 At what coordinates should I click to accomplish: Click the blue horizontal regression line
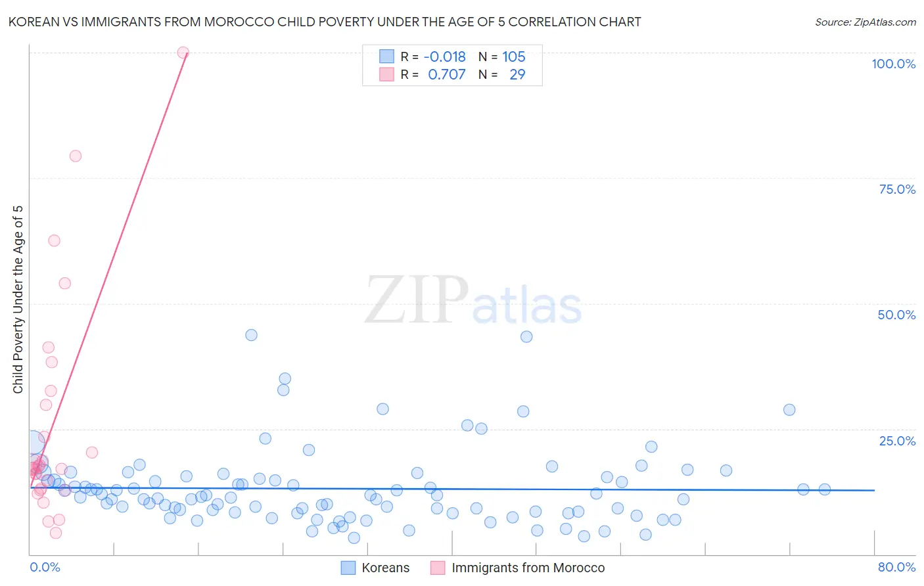pyautogui.click(x=452, y=489)
